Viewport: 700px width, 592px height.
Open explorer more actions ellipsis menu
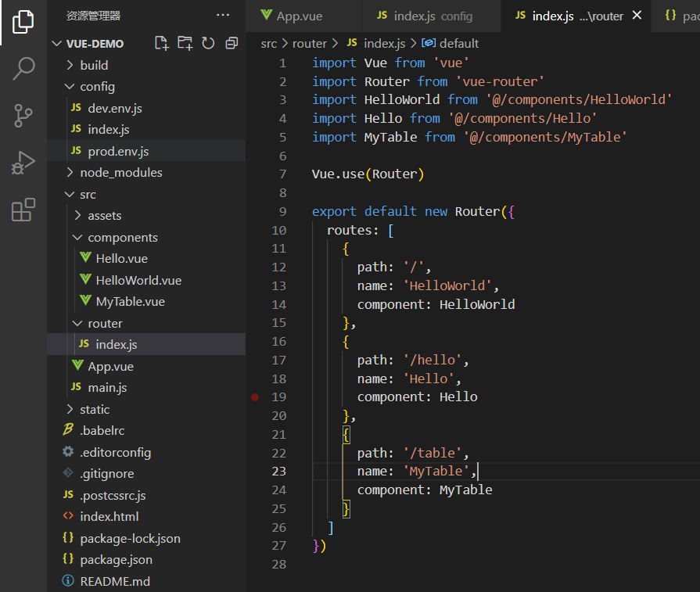tap(223, 15)
